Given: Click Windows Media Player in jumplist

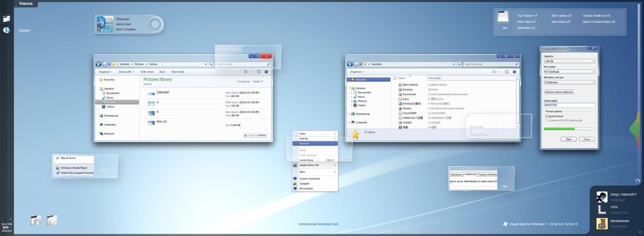Looking at the screenshot, I should tap(74, 168).
